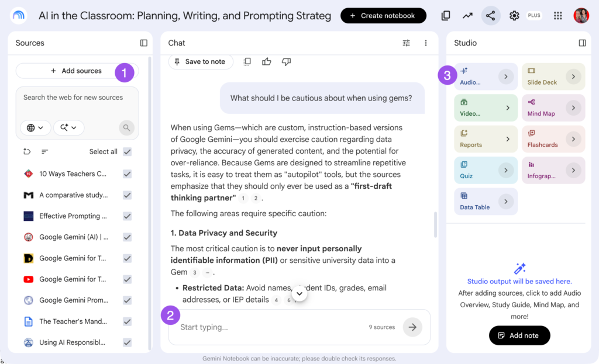Expand Flashcards options chevron
The image size is (599, 364).
573,139
